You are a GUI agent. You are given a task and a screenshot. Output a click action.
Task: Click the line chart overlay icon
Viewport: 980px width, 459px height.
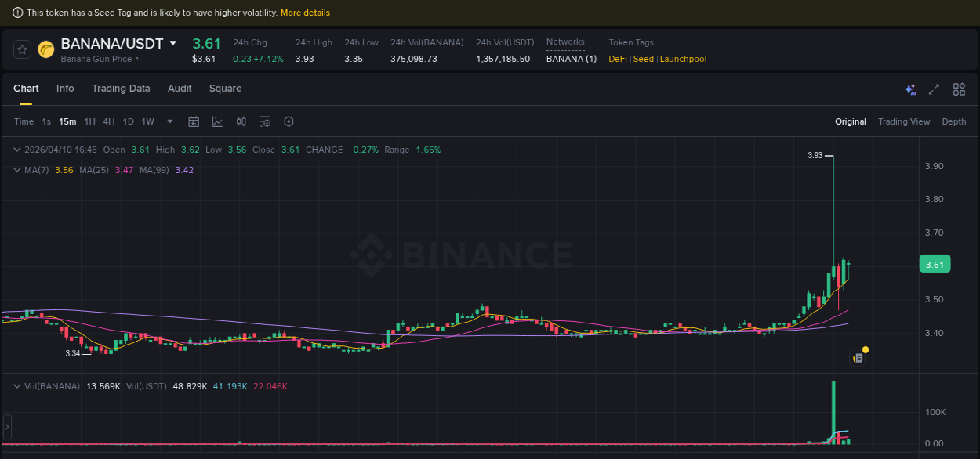217,121
